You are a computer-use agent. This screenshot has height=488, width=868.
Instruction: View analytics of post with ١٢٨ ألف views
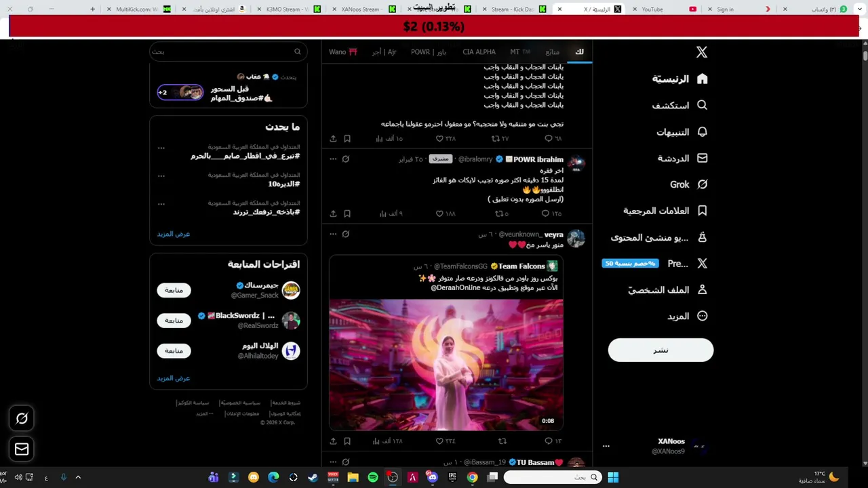[389, 441]
